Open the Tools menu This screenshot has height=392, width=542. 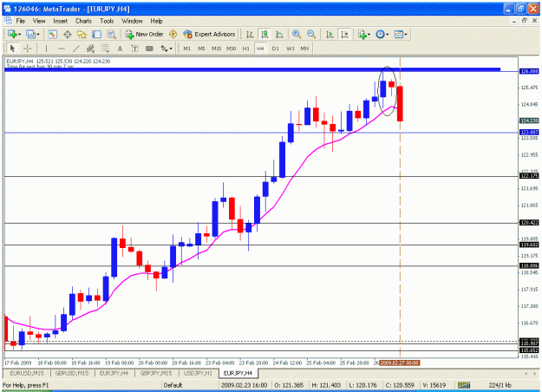[x=107, y=21]
